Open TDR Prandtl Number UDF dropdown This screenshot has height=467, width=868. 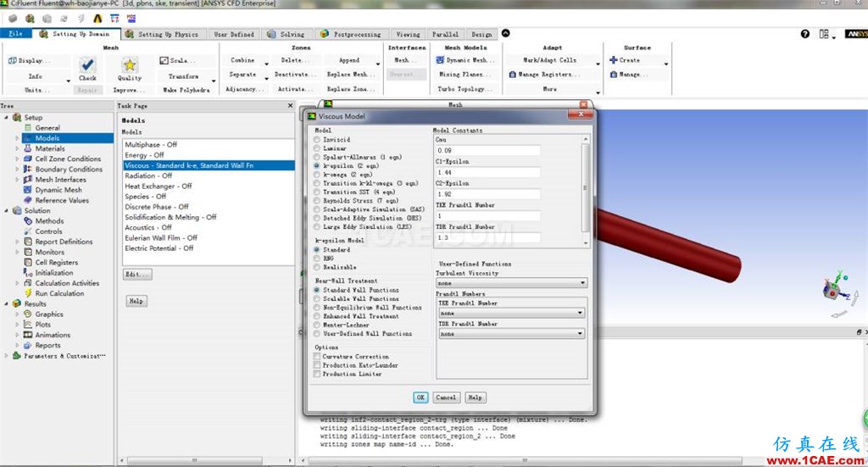tap(511, 334)
